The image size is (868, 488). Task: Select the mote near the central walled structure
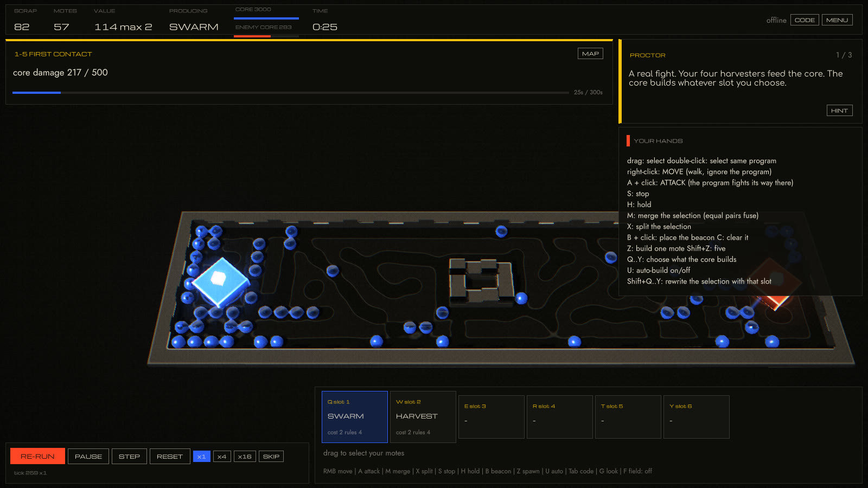[521, 298]
